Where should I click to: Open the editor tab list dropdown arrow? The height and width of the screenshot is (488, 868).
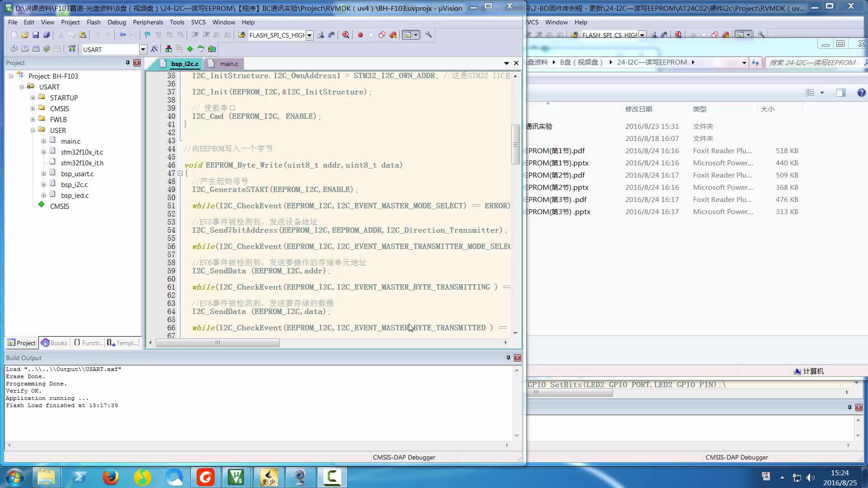click(506, 63)
